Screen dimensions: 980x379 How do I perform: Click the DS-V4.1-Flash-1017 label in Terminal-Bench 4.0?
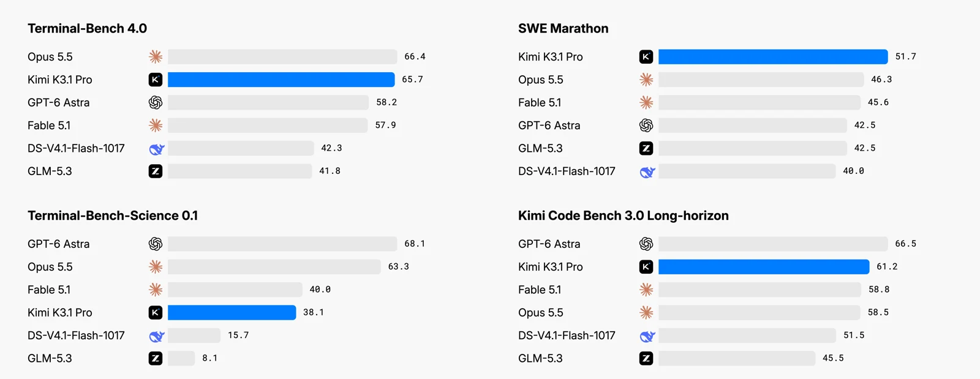(x=76, y=148)
